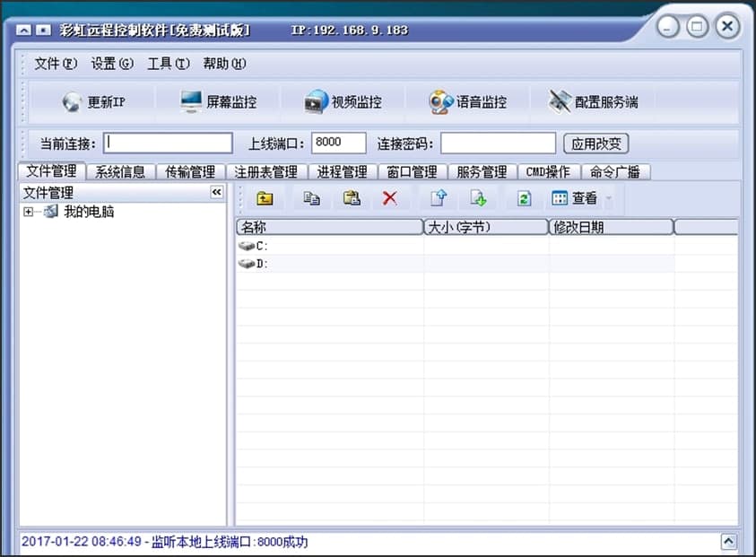This screenshot has height=557, width=756.
Task: Click the 查看 view button
Action: point(575,198)
